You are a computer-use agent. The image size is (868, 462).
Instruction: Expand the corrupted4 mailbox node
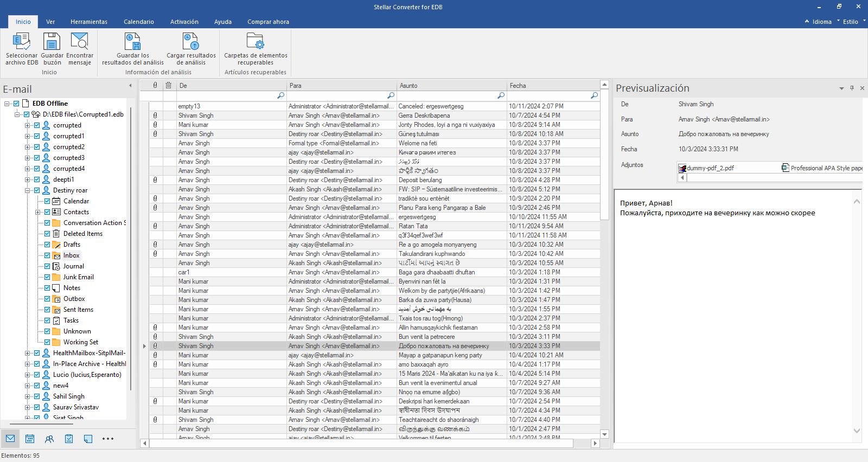[27, 169]
